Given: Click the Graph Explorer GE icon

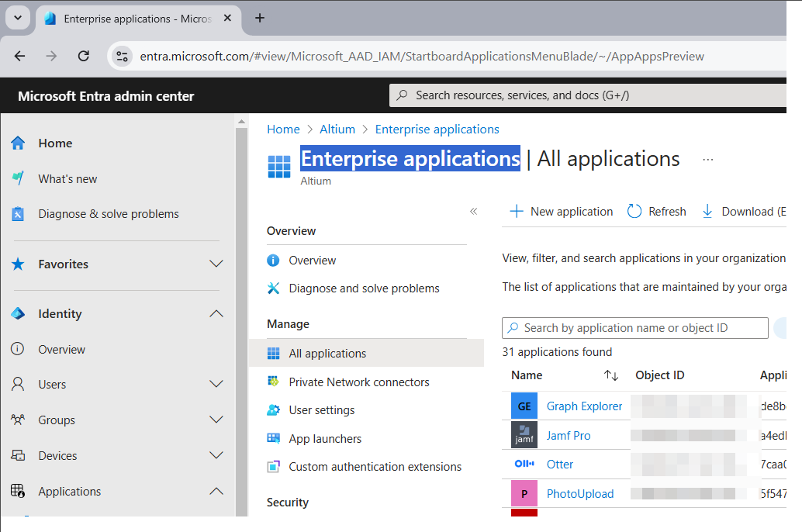Looking at the screenshot, I should 524,406.
